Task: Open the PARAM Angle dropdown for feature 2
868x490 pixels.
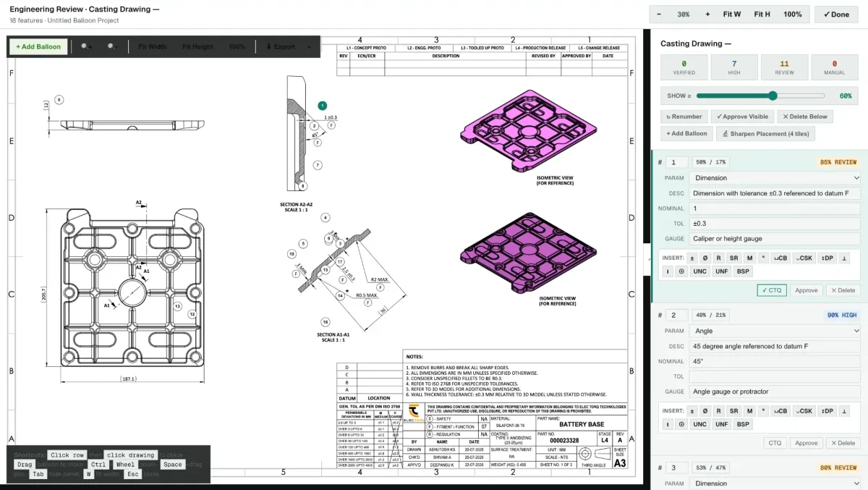Action: pos(775,331)
